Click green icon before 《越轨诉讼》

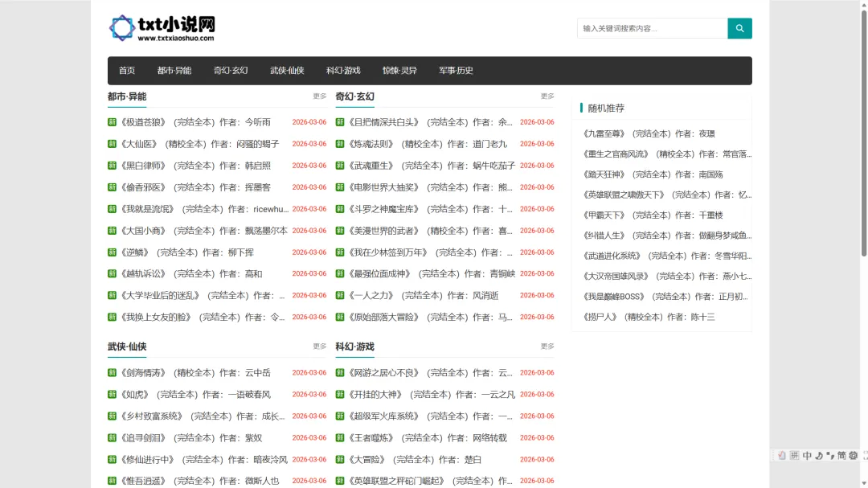[112, 273]
